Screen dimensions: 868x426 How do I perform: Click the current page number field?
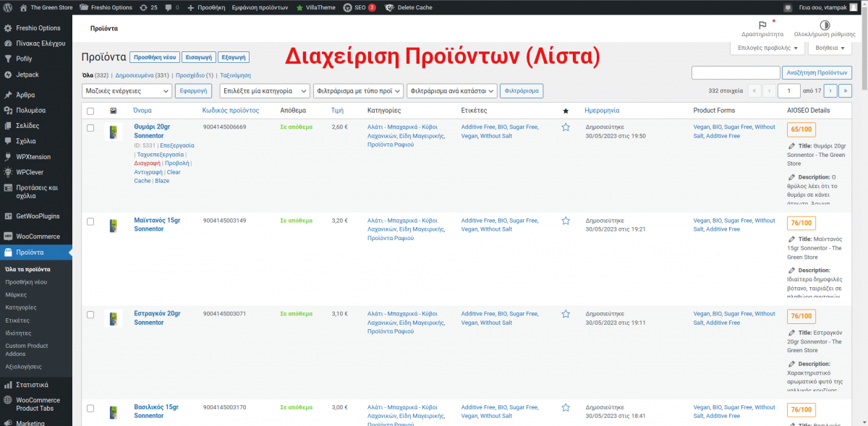[x=788, y=91]
